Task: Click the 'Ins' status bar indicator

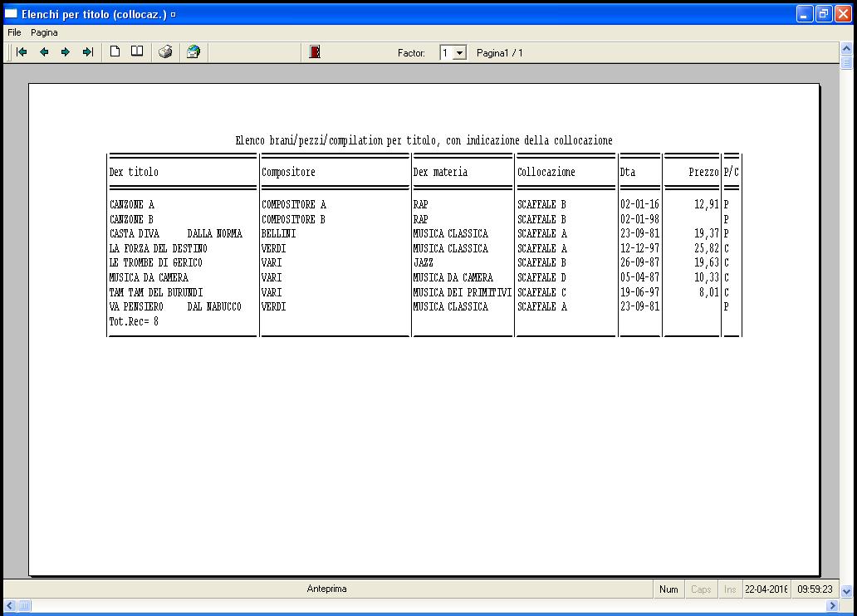Action: coord(730,589)
